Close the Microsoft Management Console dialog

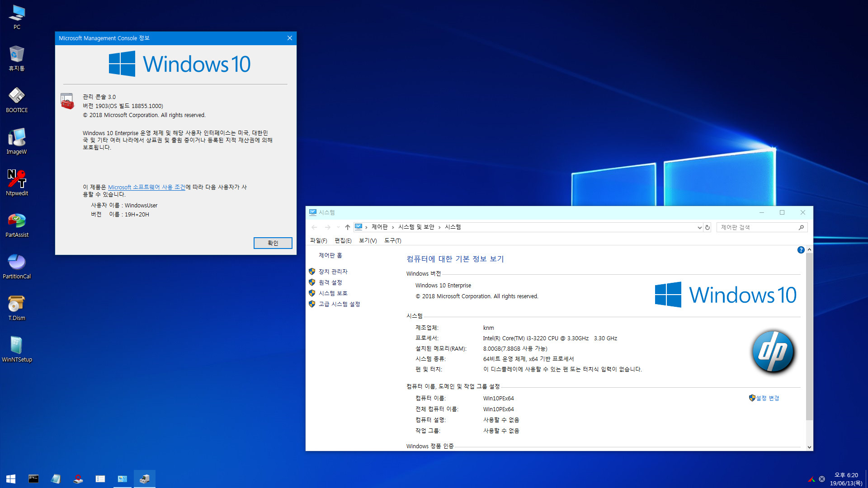pos(290,38)
